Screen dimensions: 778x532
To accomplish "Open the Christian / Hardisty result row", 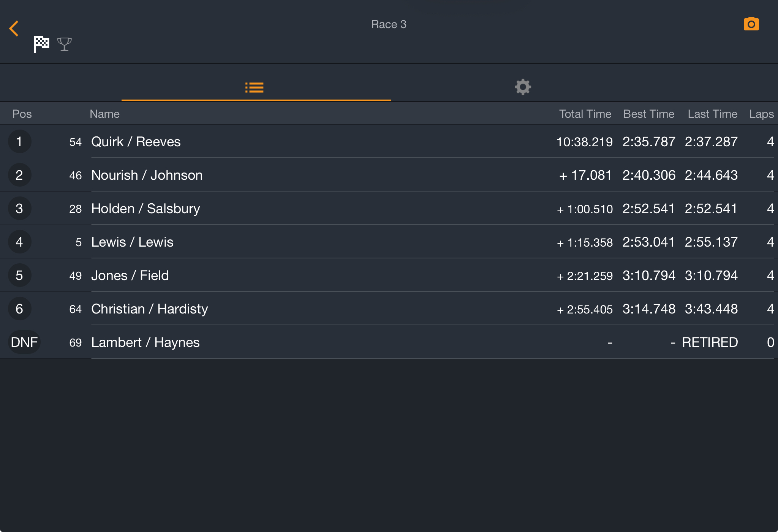I will tap(389, 309).
